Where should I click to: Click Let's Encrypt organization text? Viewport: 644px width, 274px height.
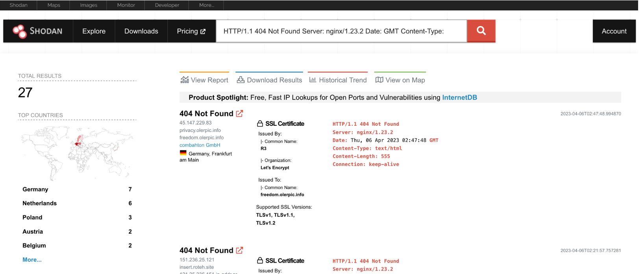(275, 167)
